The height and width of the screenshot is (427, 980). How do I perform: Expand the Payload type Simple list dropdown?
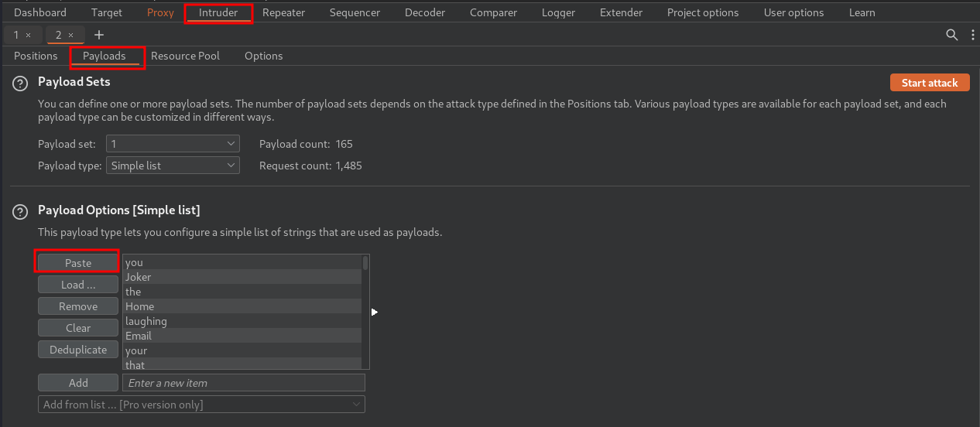[x=173, y=166]
